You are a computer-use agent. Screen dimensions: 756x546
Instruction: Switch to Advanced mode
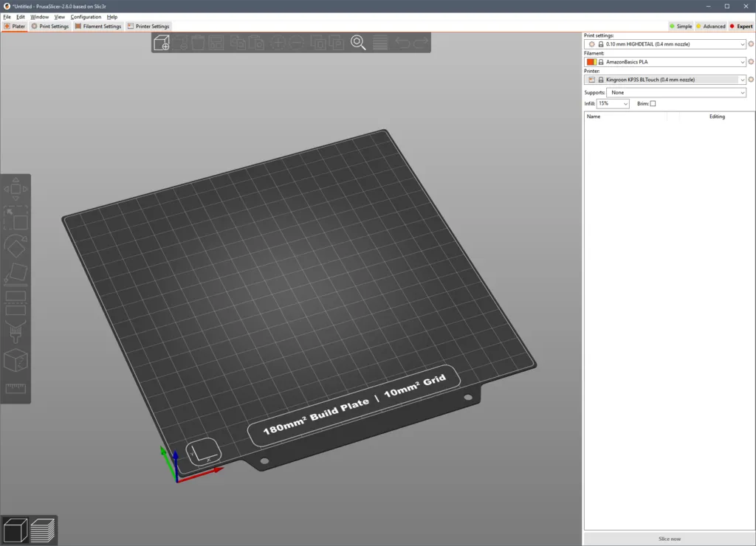tap(711, 27)
